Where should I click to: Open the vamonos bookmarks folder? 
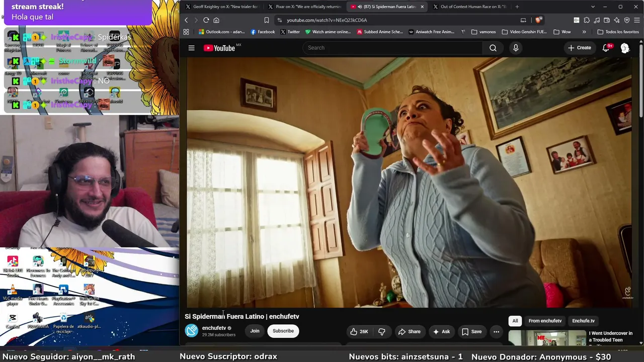[x=484, y=32]
